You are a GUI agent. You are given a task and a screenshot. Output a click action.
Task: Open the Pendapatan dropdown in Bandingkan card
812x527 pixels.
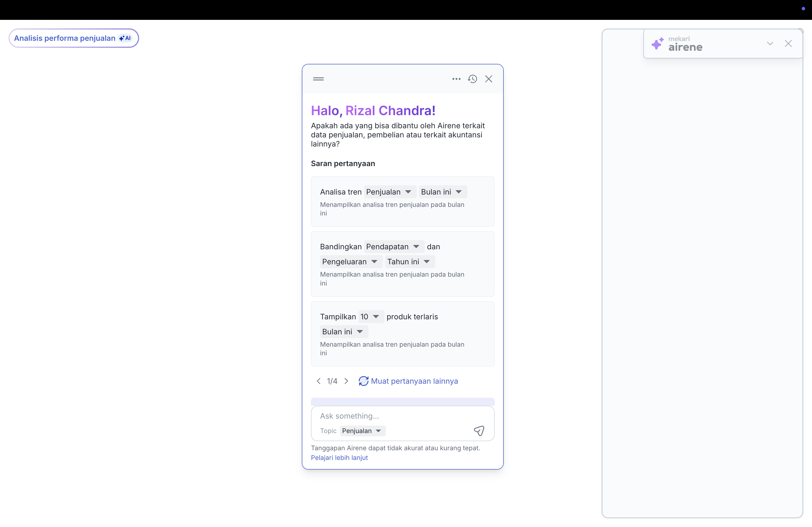click(394, 246)
